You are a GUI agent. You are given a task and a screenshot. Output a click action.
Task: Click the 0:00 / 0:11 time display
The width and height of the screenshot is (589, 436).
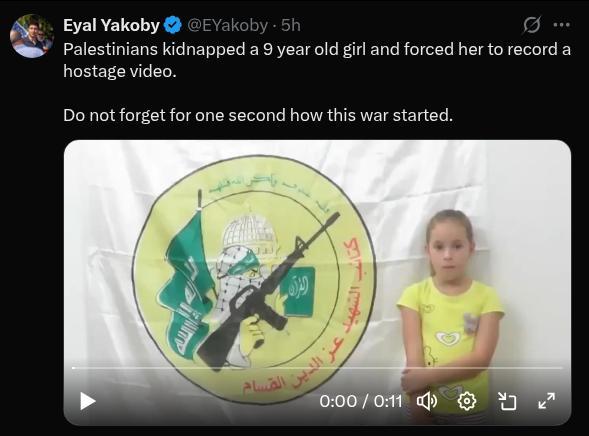click(x=361, y=401)
